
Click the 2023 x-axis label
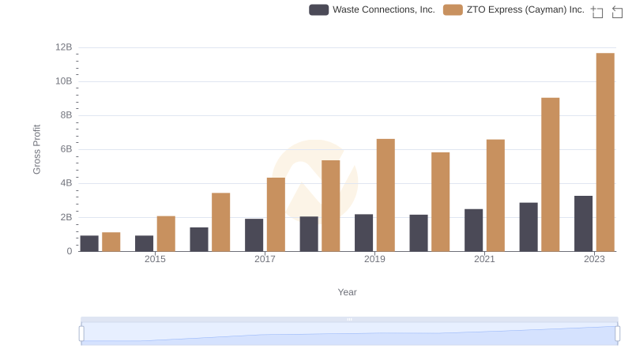(x=594, y=259)
